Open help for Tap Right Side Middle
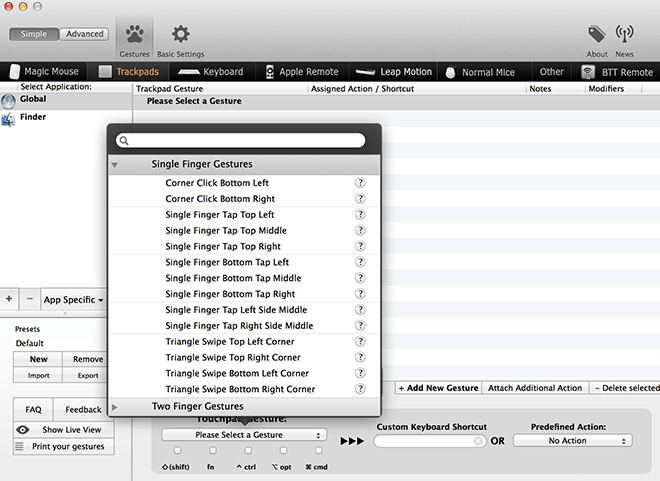This screenshot has height=481, width=660. 360,325
